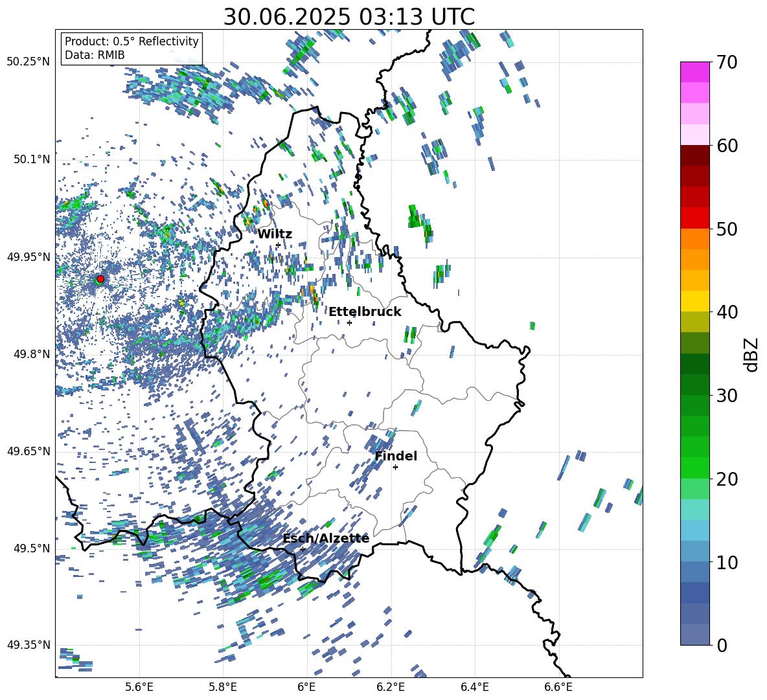This screenshot has width=767, height=700.
Task: Click the 'Product: 0.5° Reflectivity' text
Action: click(132, 41)
